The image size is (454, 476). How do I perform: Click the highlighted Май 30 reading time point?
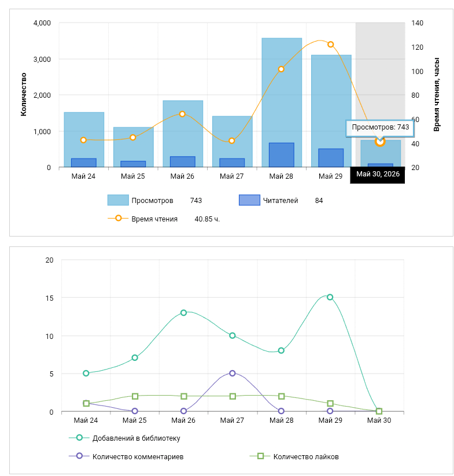tap(379, 142)
